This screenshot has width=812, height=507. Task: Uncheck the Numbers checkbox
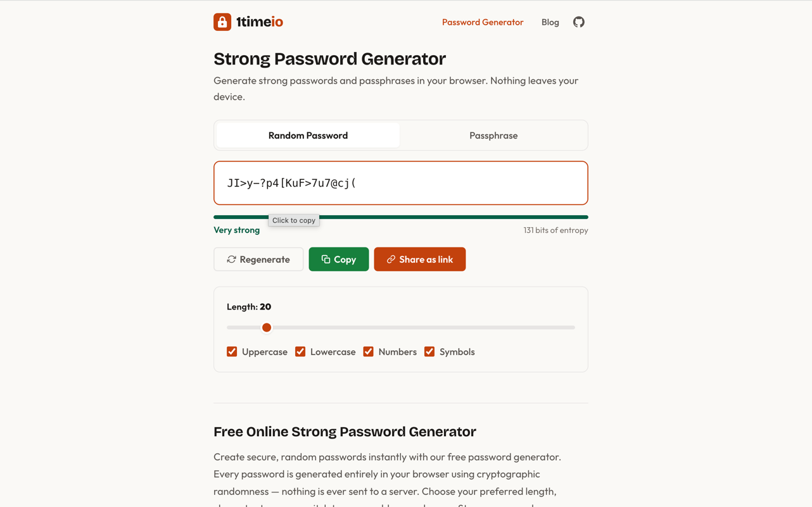(x=369, y=352)
